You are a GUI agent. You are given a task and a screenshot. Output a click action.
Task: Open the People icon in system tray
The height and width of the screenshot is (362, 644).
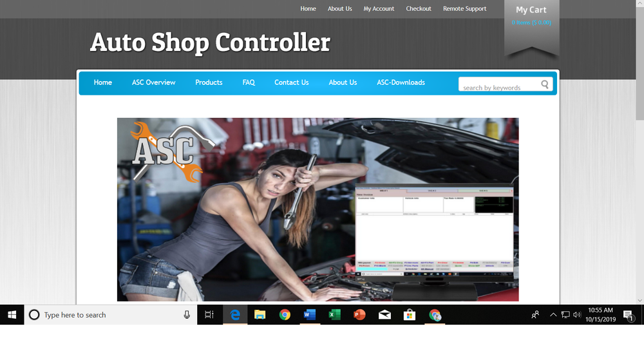[x=535, y=315]
